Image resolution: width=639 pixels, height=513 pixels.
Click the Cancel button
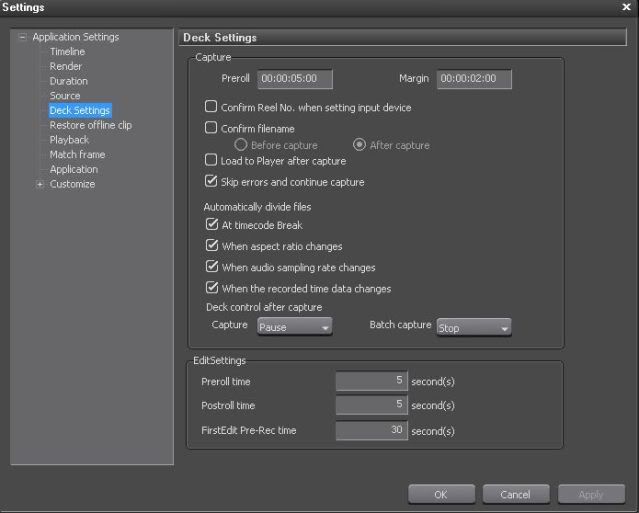516,494
